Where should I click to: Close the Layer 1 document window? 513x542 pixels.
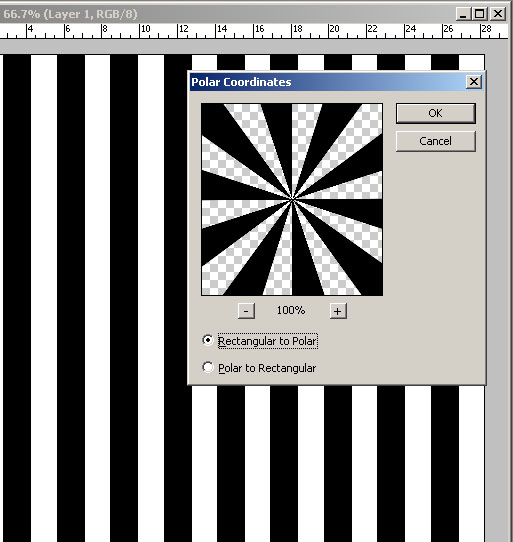[x=498, y=14]
